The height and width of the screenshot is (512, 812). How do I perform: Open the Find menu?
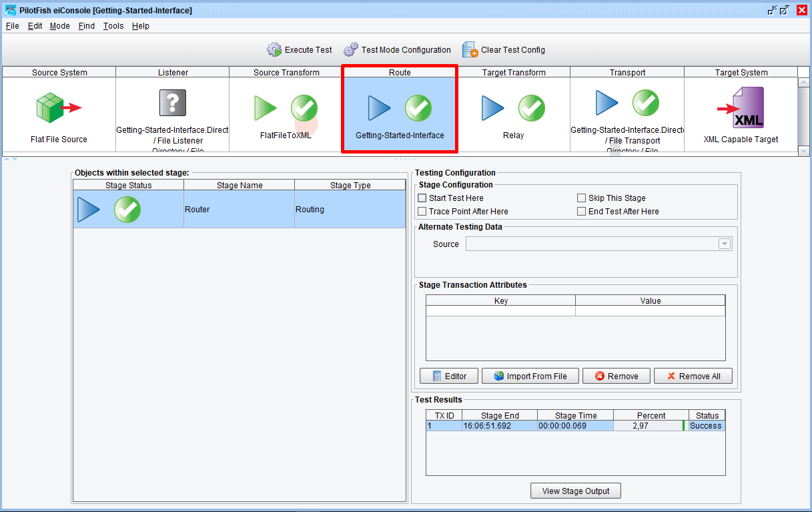pos(87,26)
